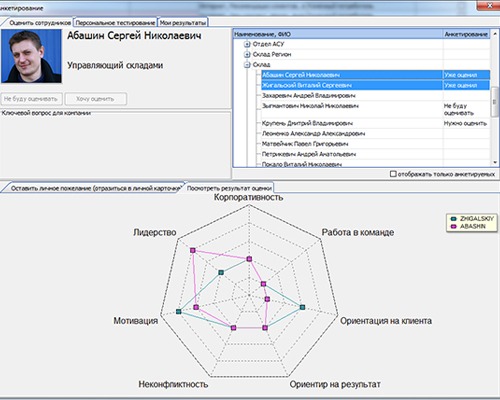Expand the Отдел АСУ tree node
Screen dimensions: 500x400
pyautogui.click(x=247, y=44)
